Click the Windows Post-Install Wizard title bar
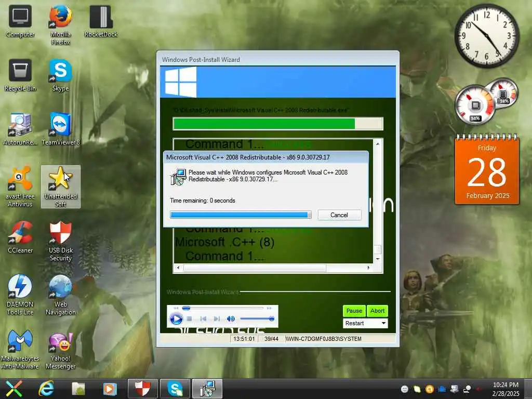 point(277,59)
